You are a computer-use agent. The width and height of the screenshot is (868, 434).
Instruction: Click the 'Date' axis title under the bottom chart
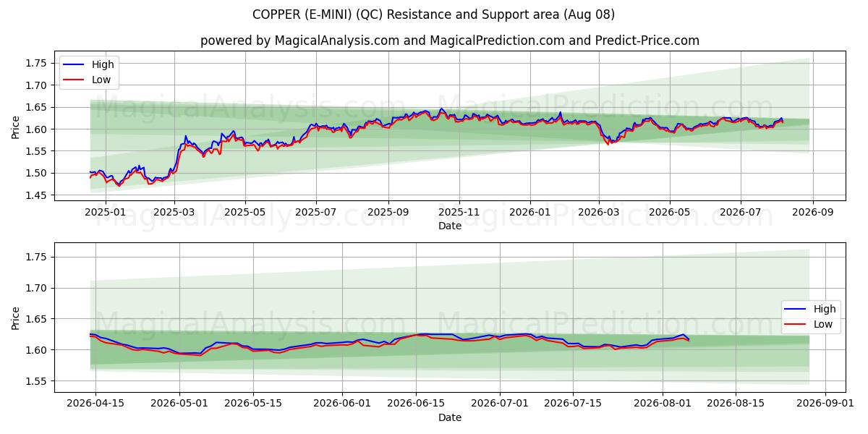click(449, 417)
